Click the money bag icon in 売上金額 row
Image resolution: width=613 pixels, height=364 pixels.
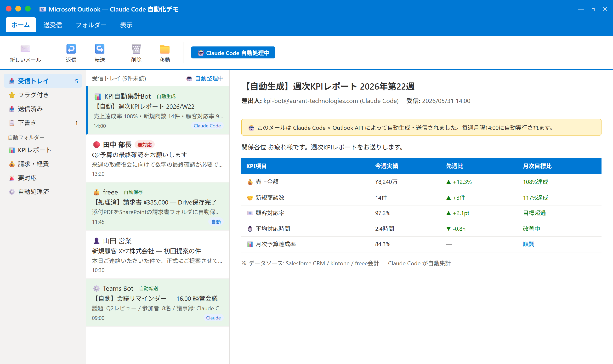coord(250,182)
